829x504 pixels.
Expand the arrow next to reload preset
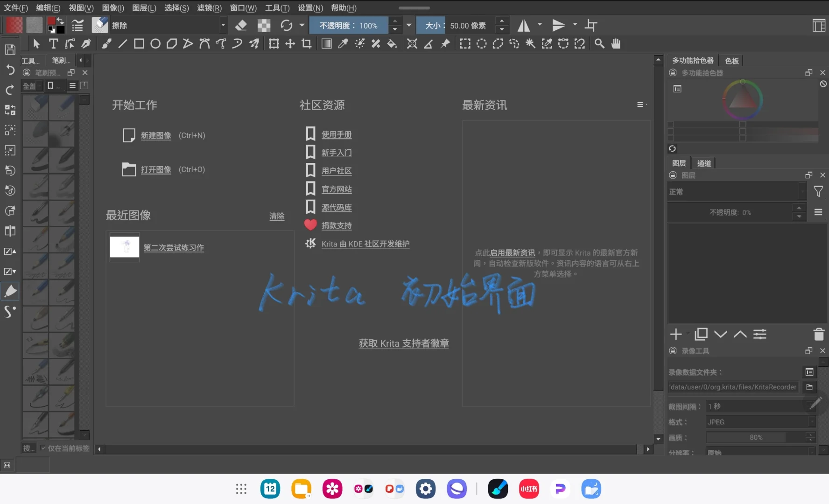pyautogui.click(x=302, y=25)
